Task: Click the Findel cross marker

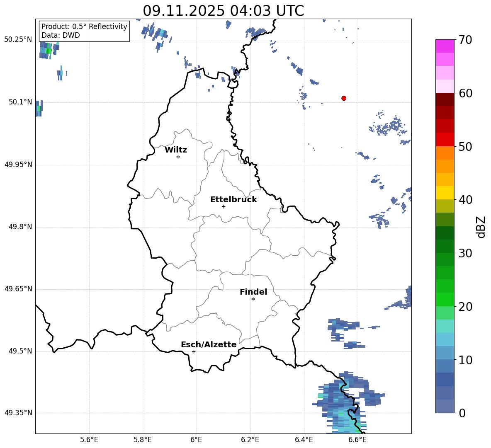Action: pos(253,299)
